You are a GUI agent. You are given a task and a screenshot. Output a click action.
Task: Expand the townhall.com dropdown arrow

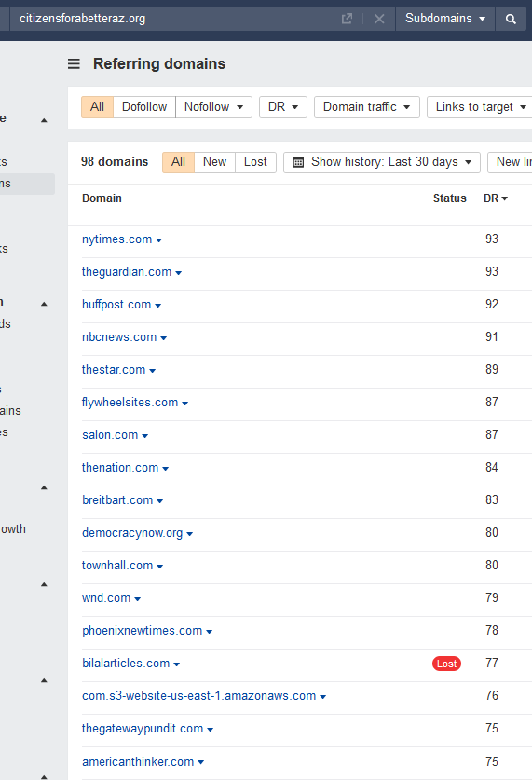160,567
